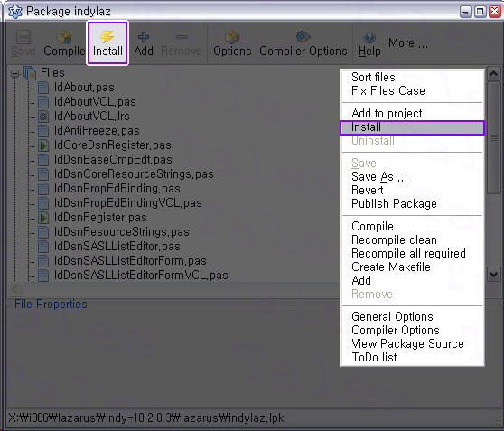This screenshot has width=504, height=431.
Task: Minimize the Package indylaz window
Action: click(466, 12)
